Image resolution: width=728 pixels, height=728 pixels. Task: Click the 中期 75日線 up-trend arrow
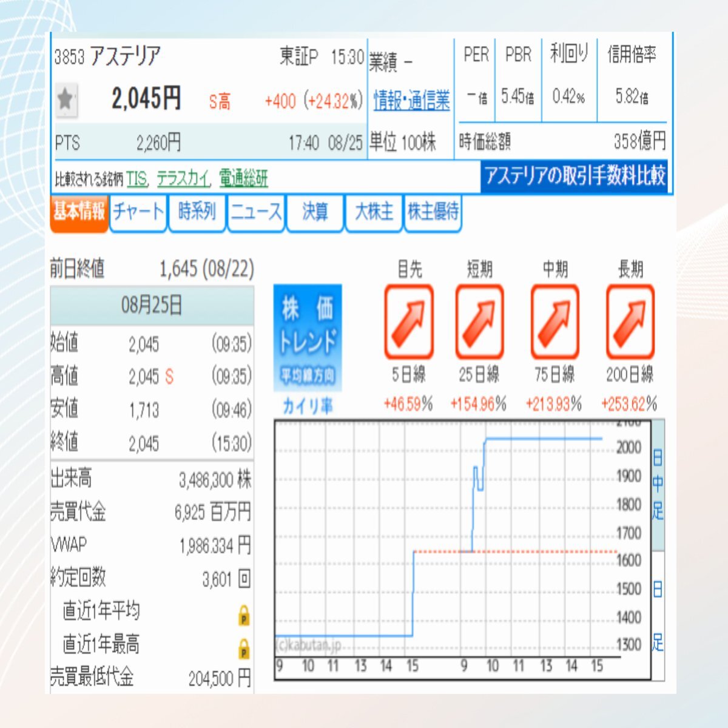pyautogui.click(x=554, y=322)
